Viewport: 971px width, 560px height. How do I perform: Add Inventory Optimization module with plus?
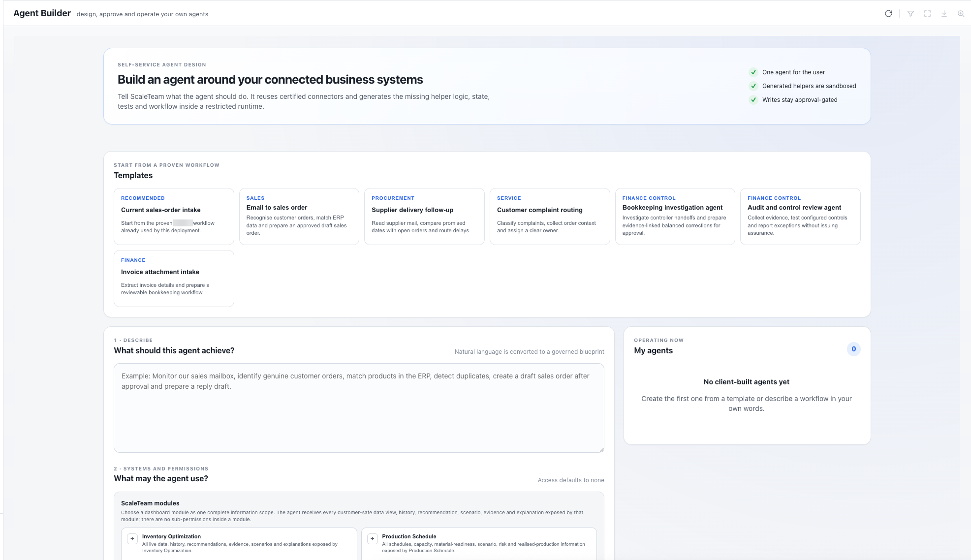tap(132, 538)
